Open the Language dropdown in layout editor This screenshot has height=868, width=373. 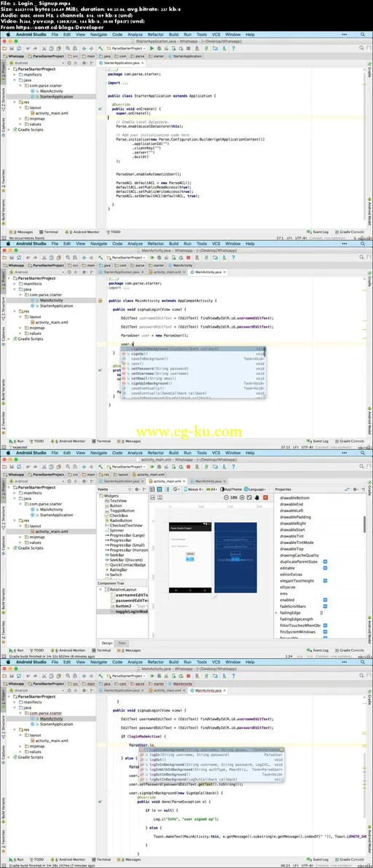[256, 489]
